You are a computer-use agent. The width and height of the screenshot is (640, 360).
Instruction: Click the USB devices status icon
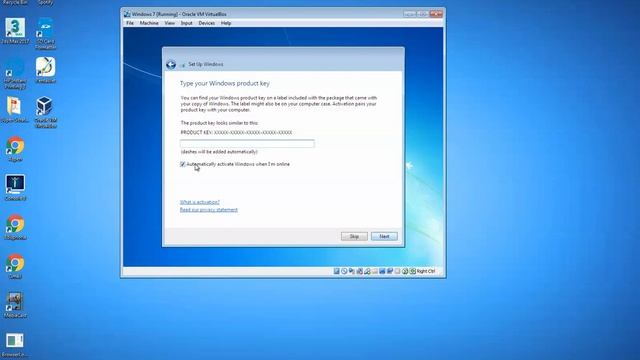click(367, 271)
